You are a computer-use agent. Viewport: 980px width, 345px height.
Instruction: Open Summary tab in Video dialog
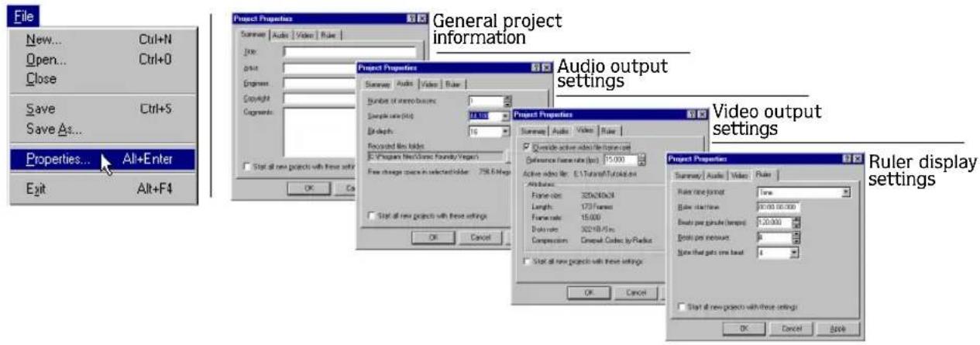533,131
